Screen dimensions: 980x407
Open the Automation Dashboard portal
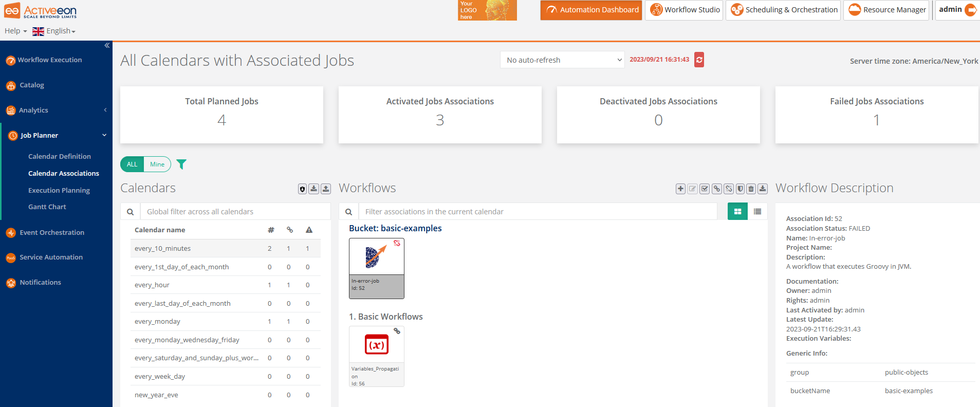(591, 10)
